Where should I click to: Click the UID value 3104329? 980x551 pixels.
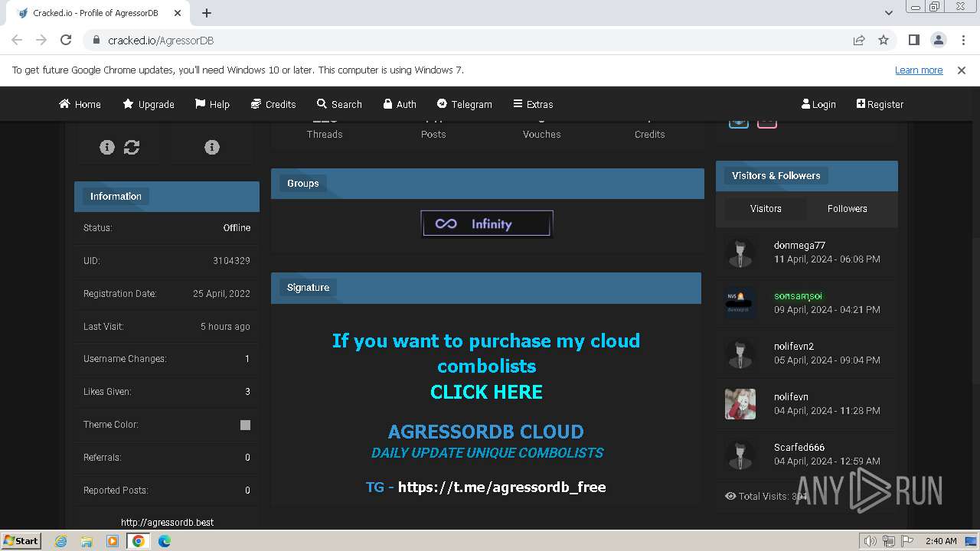point(231,261)
